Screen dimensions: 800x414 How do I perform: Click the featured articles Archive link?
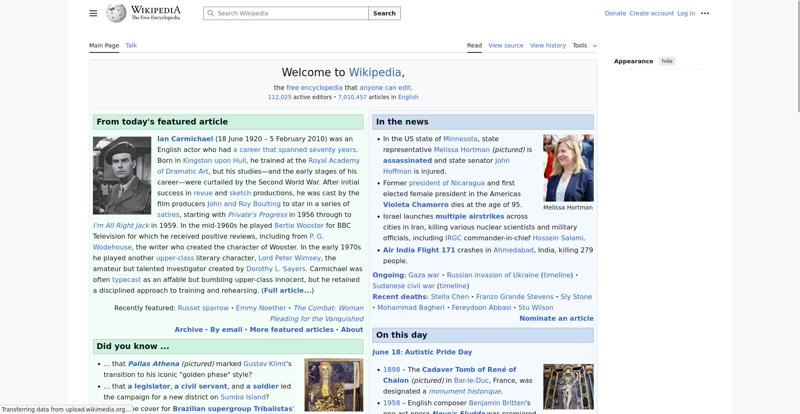(x=189, y=330)
